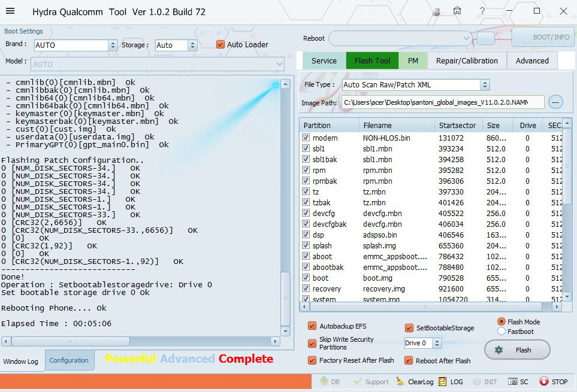The image size is (577, 392).
Task: Uncheck the sbl1 partition row
Action: click(x=306, y=148)
